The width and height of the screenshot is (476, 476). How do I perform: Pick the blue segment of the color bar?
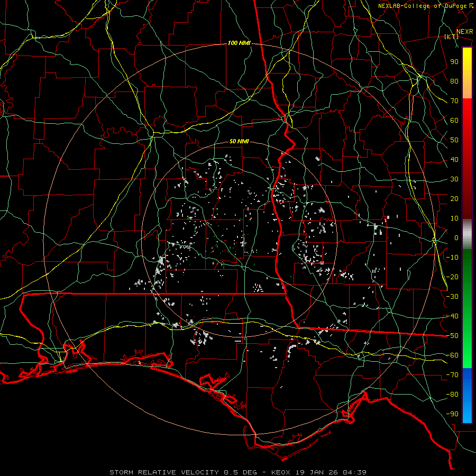[467, 396]
